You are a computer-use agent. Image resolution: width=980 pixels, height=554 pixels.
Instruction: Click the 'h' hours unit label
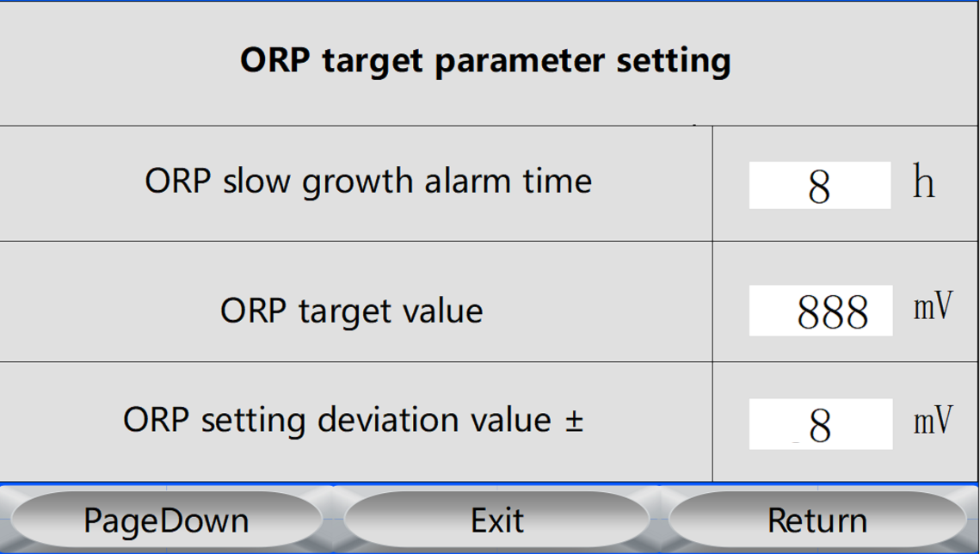pos(924,182)
